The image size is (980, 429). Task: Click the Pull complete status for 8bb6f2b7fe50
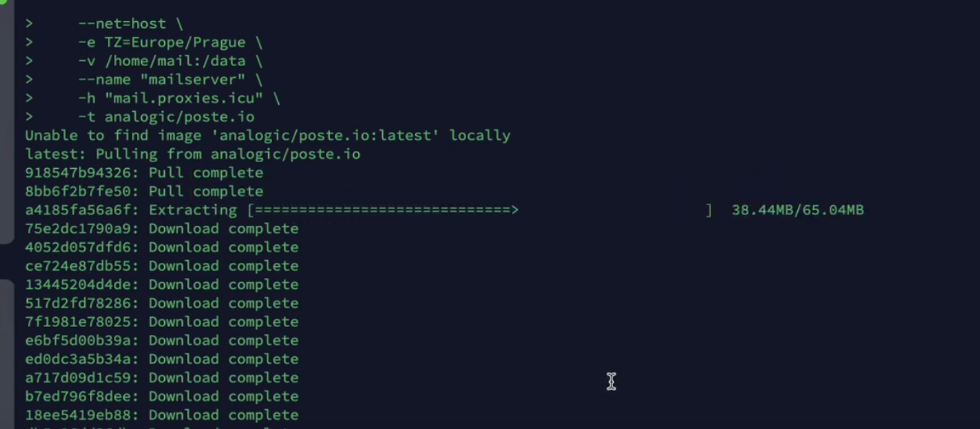[x=206, y=191]
